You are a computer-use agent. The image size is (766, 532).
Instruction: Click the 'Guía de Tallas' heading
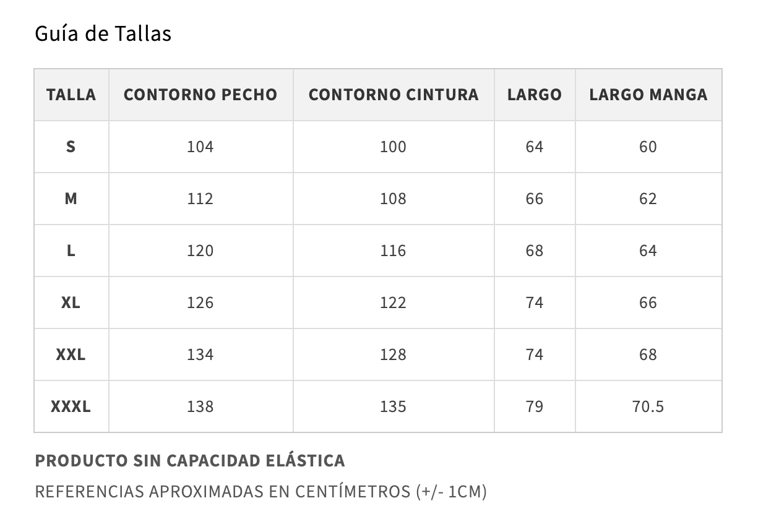[103, 33]
